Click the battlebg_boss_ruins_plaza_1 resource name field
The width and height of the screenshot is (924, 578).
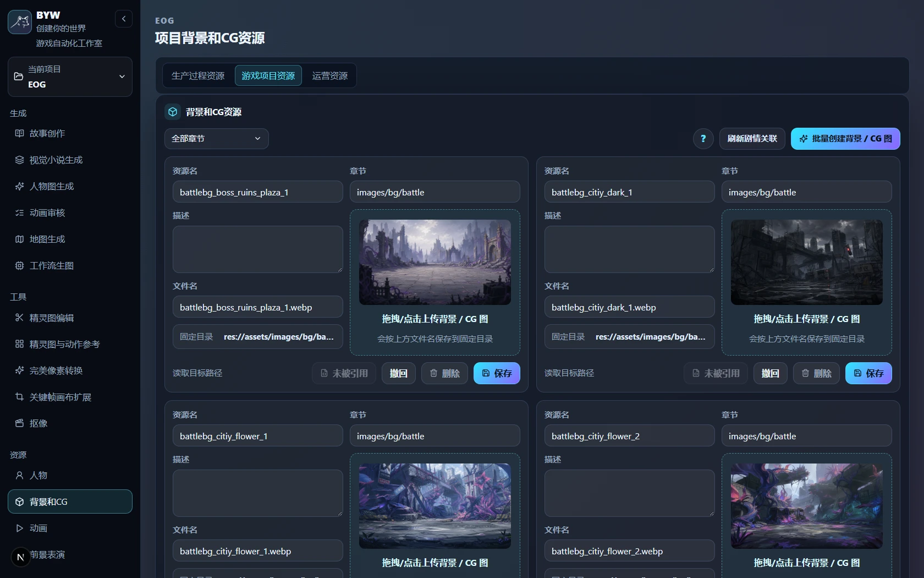point(258,192)
